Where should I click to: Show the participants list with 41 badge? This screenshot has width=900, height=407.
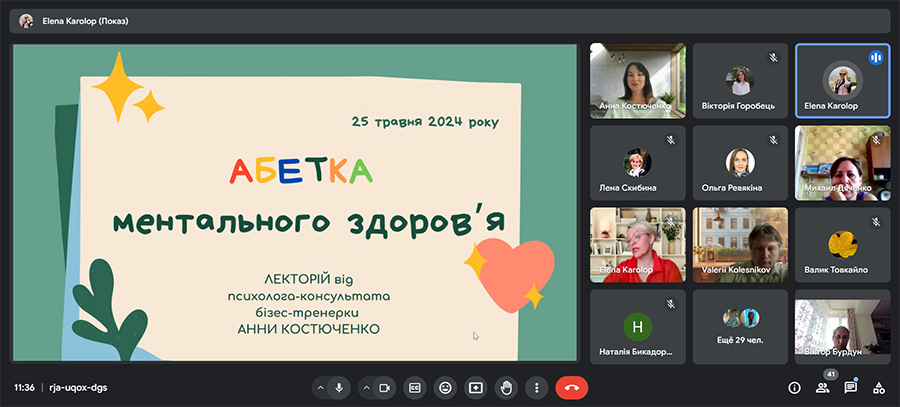(823, 388)
